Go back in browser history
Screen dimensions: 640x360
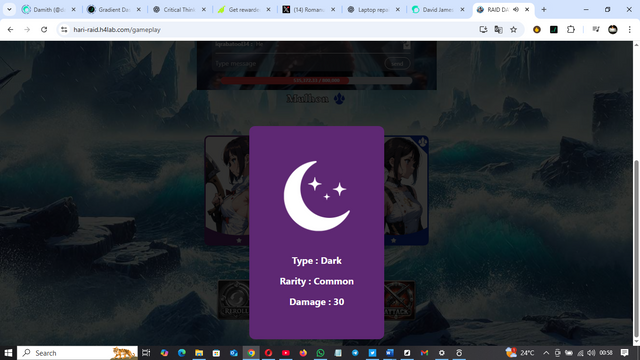(x=11, y=29)
